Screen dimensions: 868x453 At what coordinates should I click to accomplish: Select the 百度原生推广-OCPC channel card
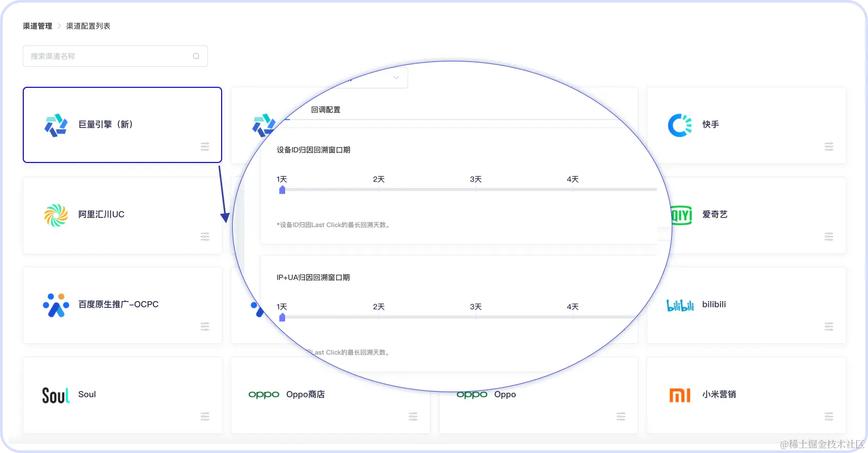click(x=122, y=305)
